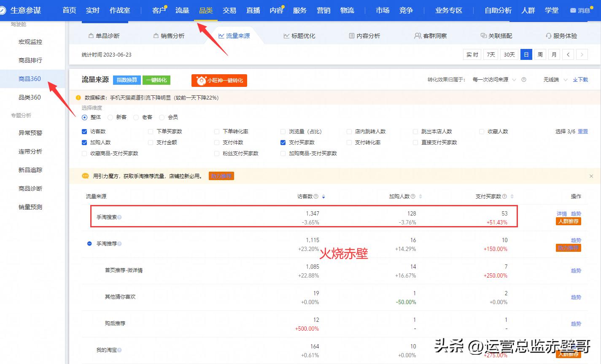Click info icon next to 手淘搜索
Viewport: 601px width, 364px height.
pos(120,217)
